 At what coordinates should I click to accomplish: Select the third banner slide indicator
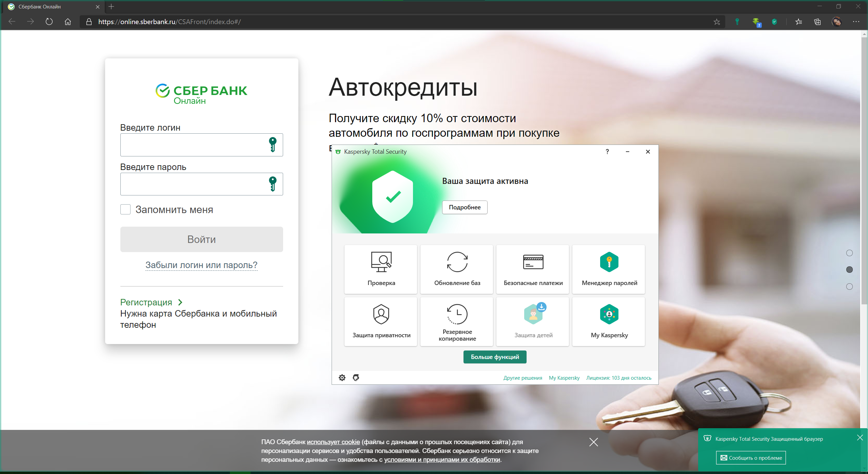click(x=849, y=287)
